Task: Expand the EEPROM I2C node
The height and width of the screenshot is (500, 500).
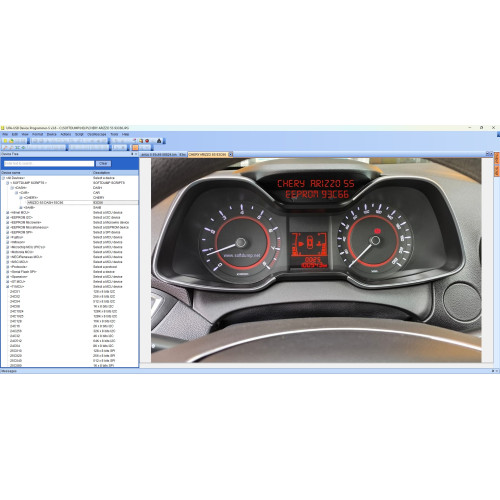Action: click(8, 217)
